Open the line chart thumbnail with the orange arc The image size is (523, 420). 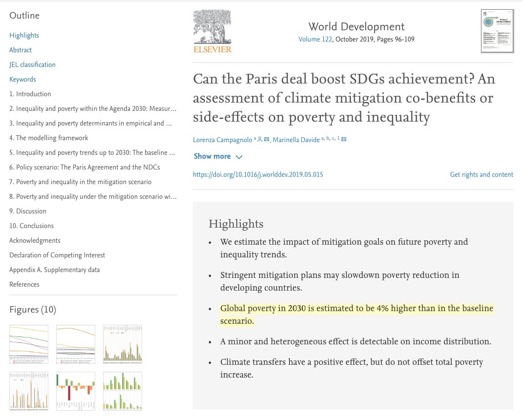click(76, 344)
